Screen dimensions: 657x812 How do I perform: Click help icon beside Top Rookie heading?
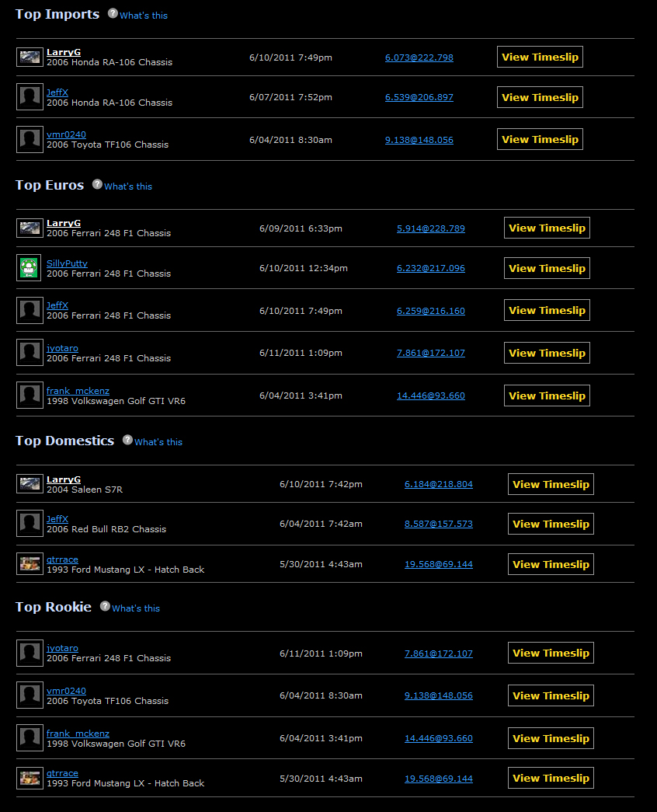click(x=105, y=606)
